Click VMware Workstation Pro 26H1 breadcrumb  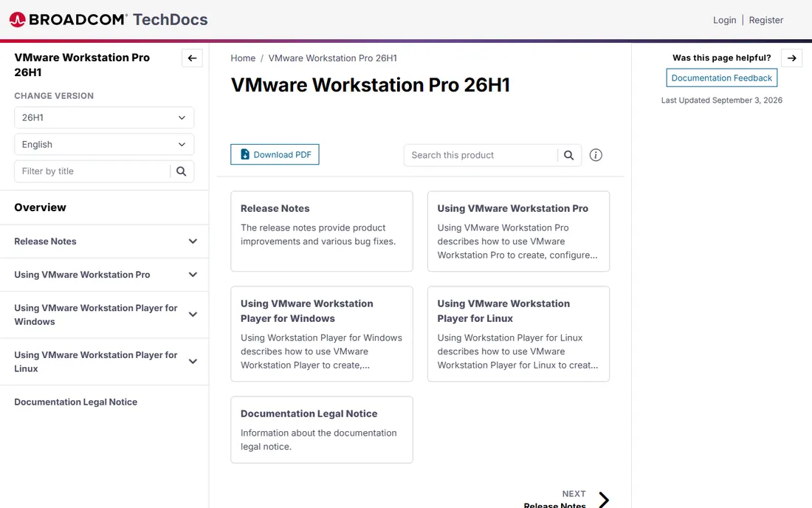tap(332, 58)
